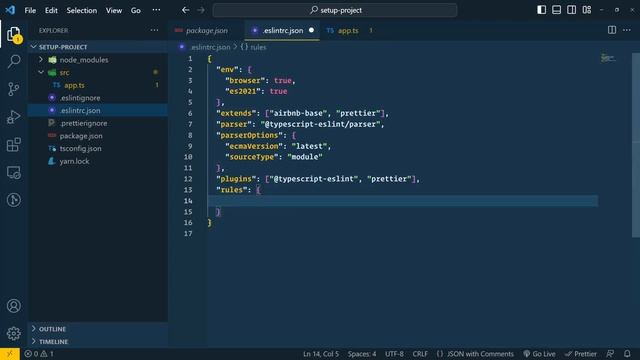
Task: Collapse the SETUP-PROJECT folder section
Action: click(x=98, y=47)
